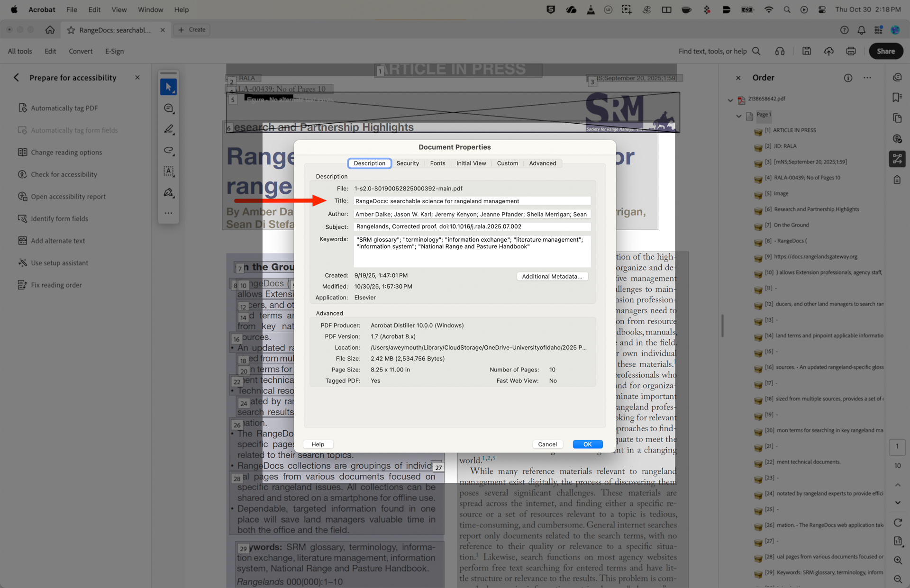Collapse the 2138658642.pdf entry
Image resolution: width=910 pixels, height=588 pixels.
(730, 100)
